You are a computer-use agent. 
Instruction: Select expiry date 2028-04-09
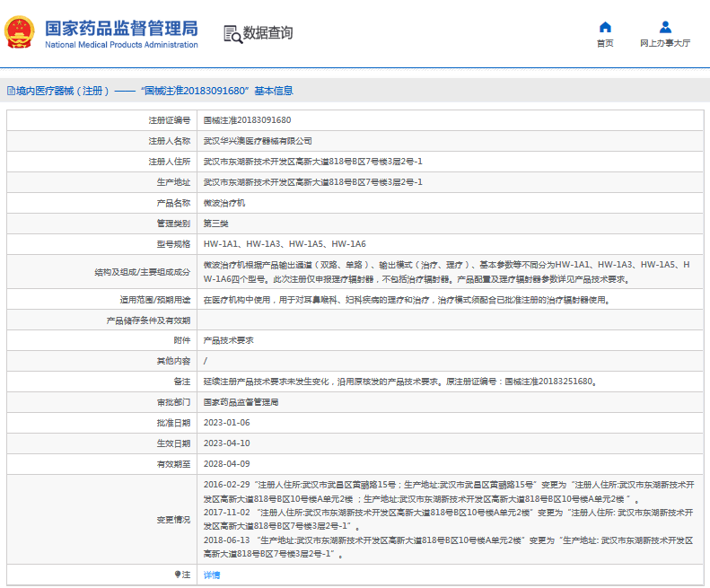tap(226, 464)
